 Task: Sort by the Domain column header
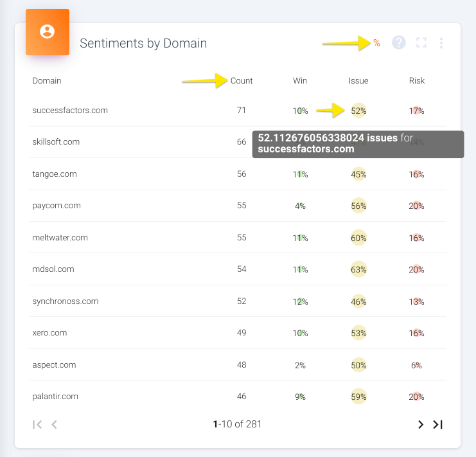tap(47, 81)
